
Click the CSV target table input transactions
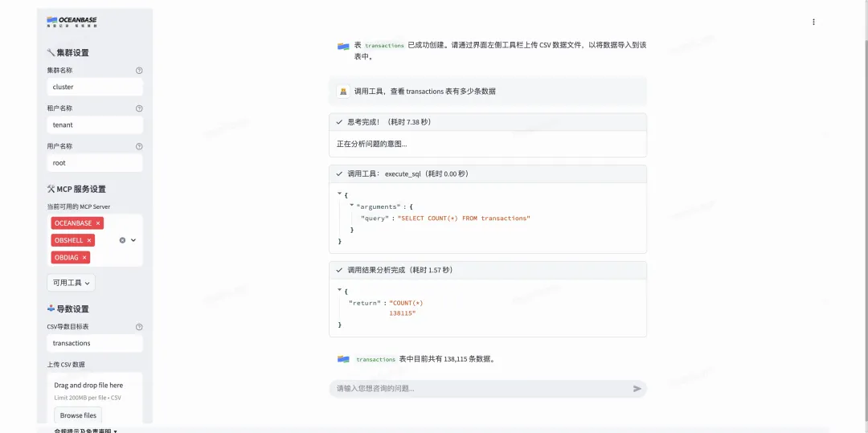(x=95, y=343)
